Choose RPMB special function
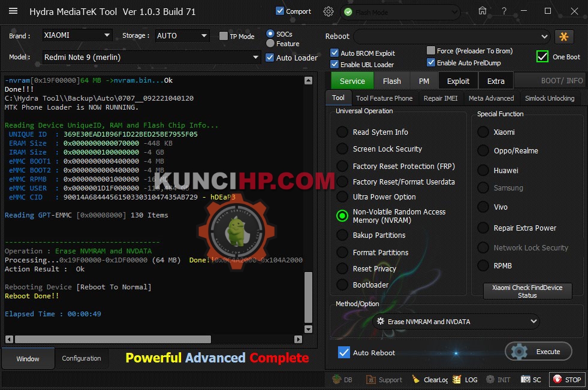The height and width of the screenshot is (390, 588). click(x=483, y=265)
